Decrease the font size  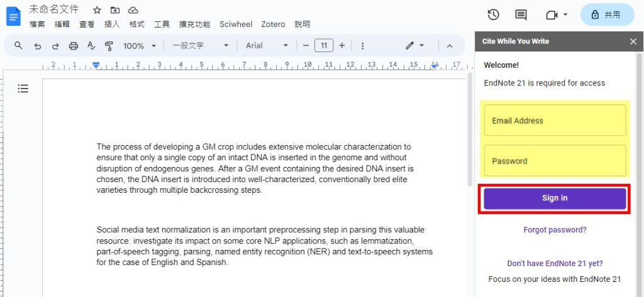pyautogui.click(x=306, y=46)
